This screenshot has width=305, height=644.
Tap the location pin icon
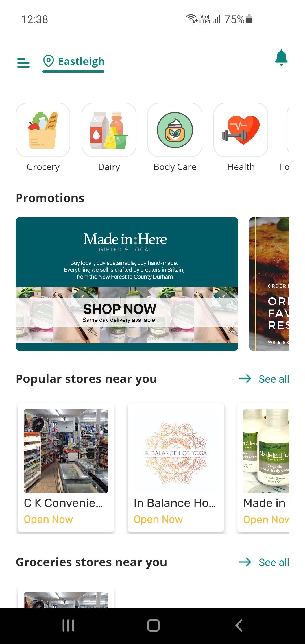pyautogui.click(x=49, y=61)
